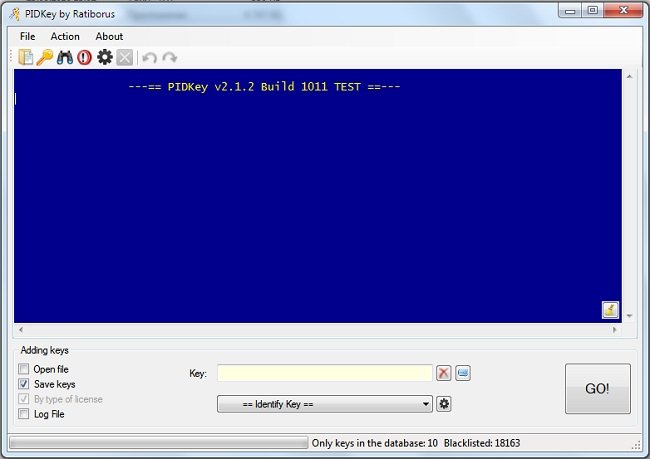This screenshot has width=650, height=459.
Task: Clear the Key field with red X
Action: click(x=444, y=373)
